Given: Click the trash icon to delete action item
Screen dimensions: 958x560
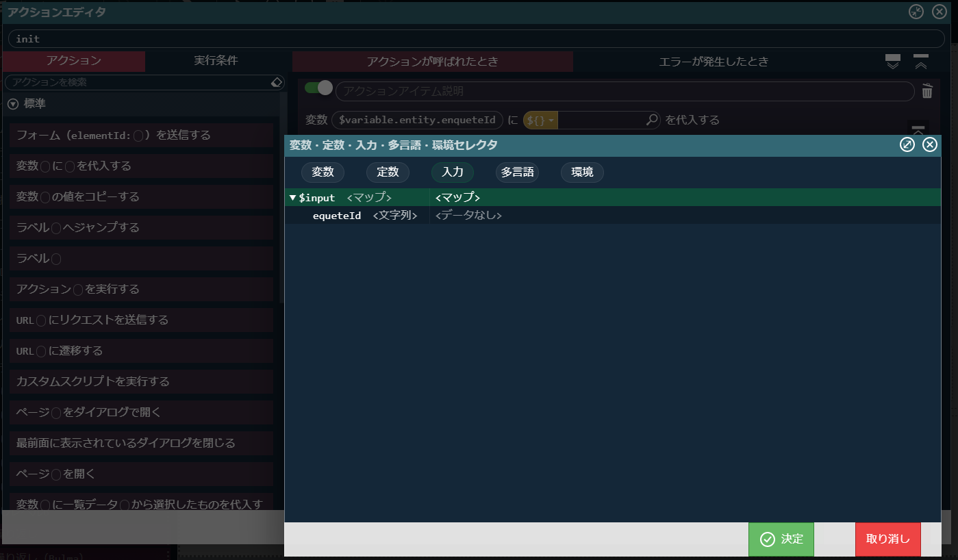Looking at the screenshot, I should tap(927, 91).
